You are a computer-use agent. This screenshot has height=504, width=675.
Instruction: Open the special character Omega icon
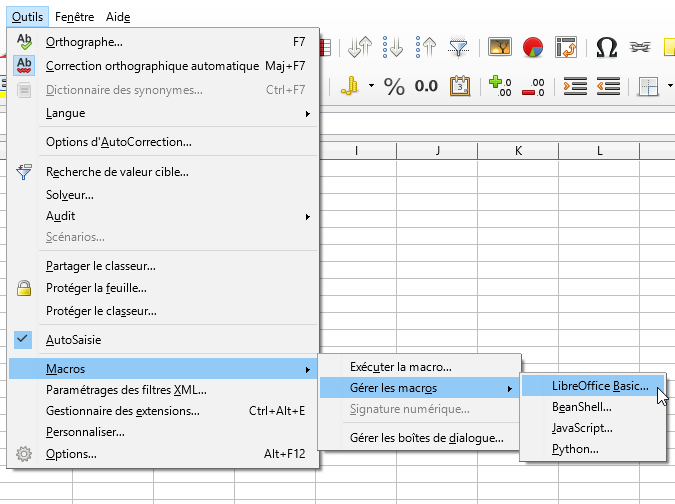tap(606, 47)
